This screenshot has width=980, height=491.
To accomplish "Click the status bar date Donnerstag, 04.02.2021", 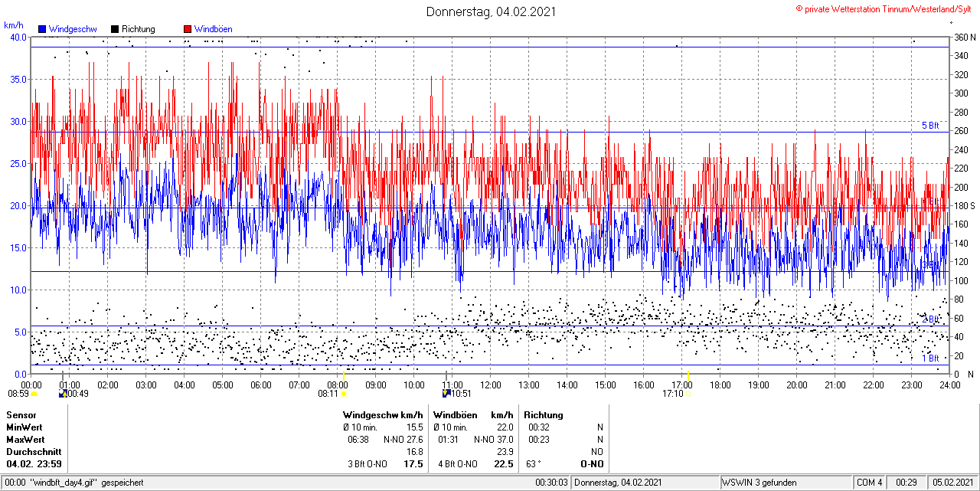I will [618, 483].
